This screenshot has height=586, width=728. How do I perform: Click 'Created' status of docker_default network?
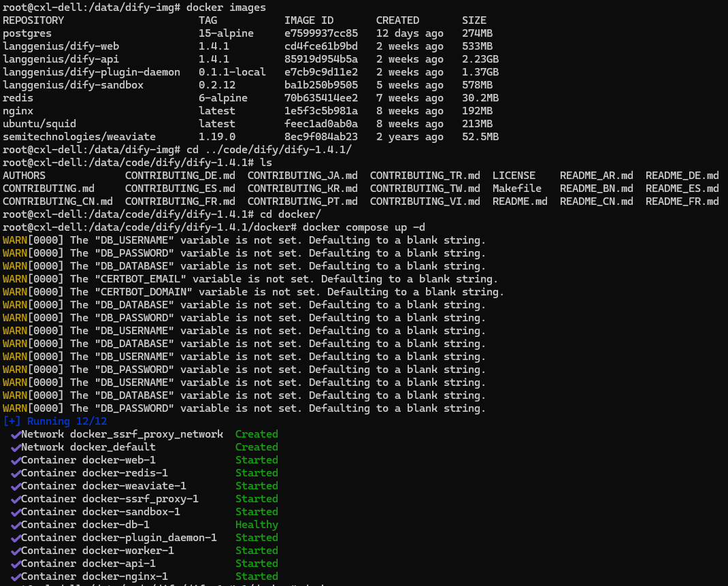click(257, 447)
